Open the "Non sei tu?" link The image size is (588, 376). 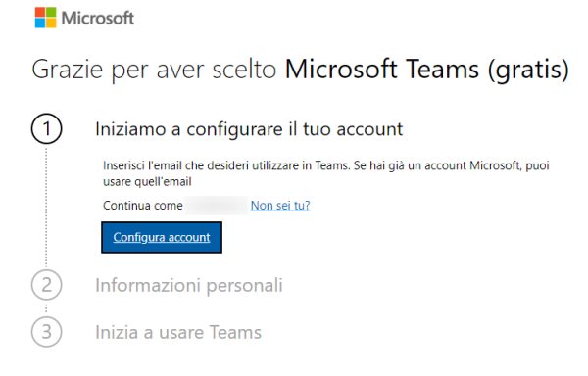click(280, 206)
